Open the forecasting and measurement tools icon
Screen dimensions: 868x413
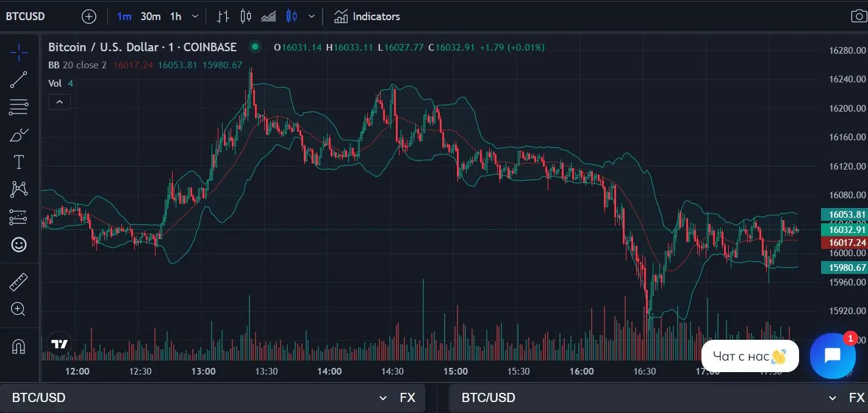[x=19, y=217]
